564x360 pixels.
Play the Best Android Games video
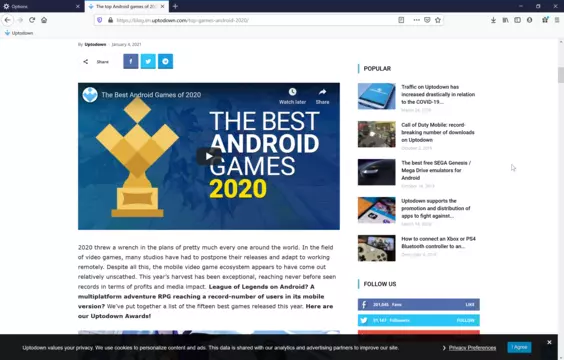209,156
